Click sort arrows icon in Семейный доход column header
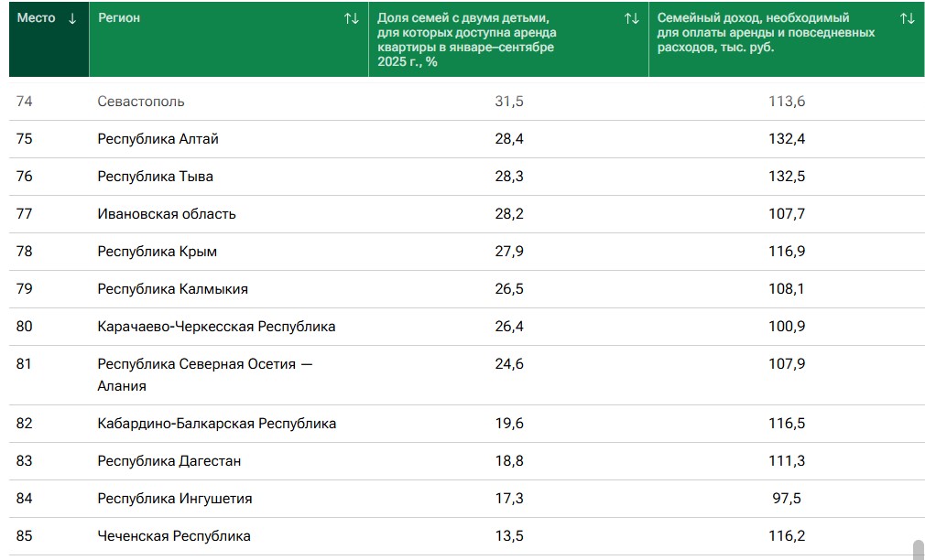Image resolution: width=925 pixels, height=560 pixels. click(907, 18)
